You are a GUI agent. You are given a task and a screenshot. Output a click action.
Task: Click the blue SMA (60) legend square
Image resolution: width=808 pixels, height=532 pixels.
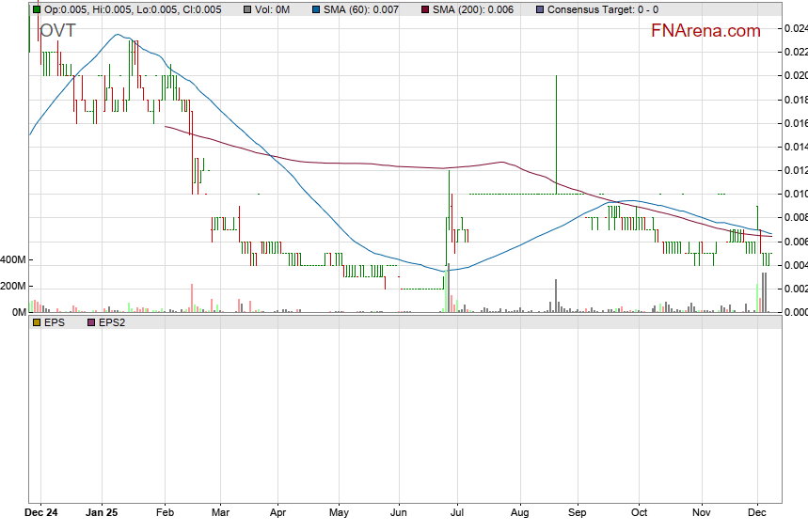click(x=317, y=9)
